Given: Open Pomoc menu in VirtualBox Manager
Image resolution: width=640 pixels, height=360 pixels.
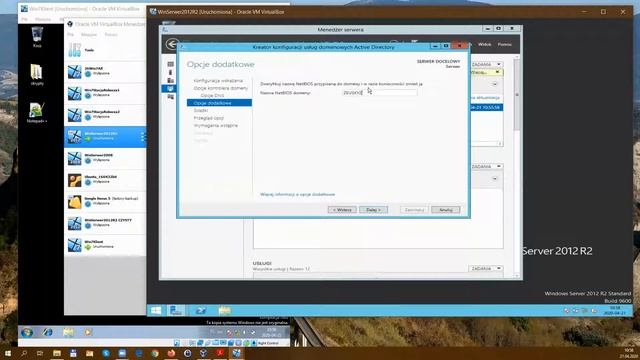Looking at the screenshot, I should (111, 35).
